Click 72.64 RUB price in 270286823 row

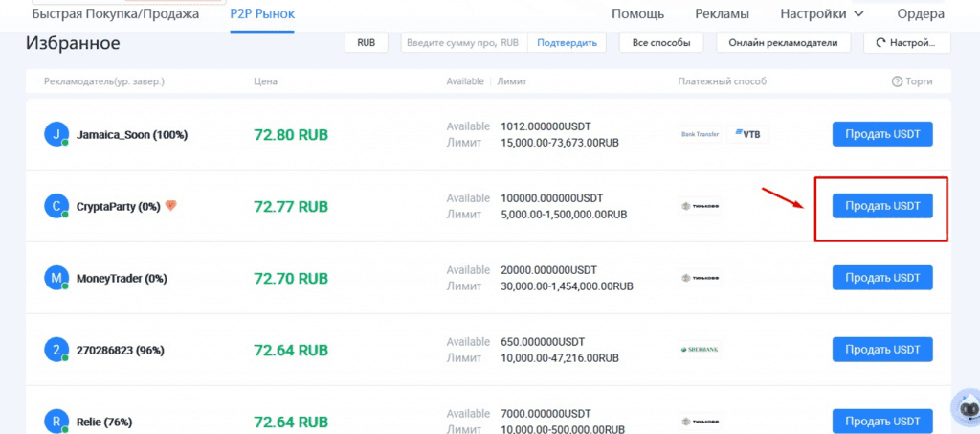pyautogui.click(x=291, y=351)
